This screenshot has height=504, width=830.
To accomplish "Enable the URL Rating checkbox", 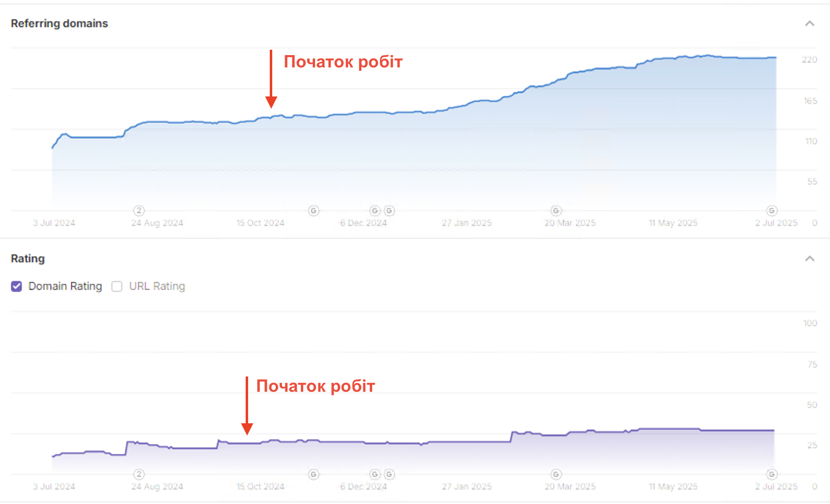I will tap(117, 286).
